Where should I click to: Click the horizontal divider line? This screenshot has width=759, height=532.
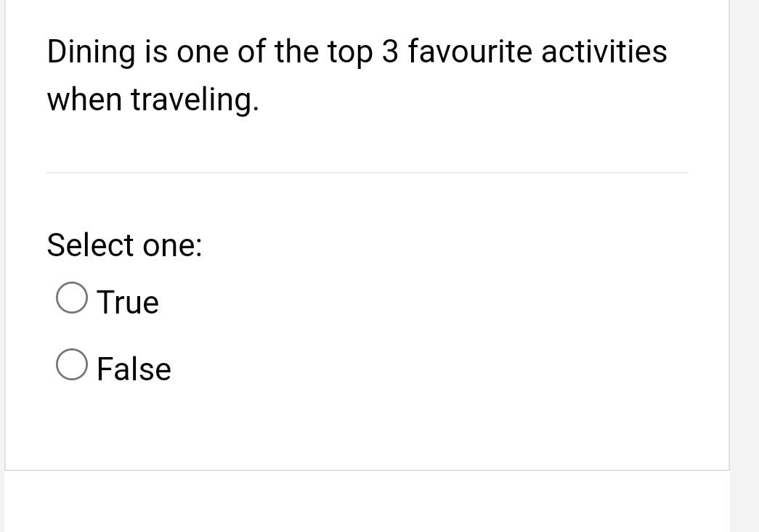[367, 173]
